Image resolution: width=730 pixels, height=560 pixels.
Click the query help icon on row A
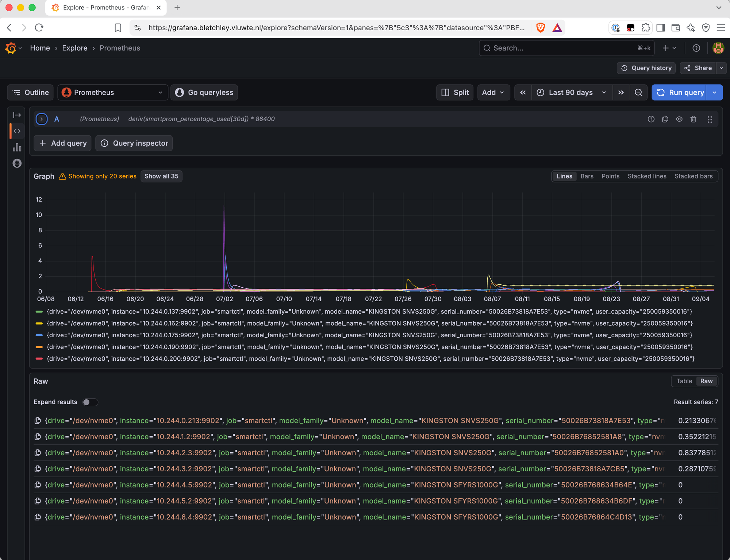651,119
